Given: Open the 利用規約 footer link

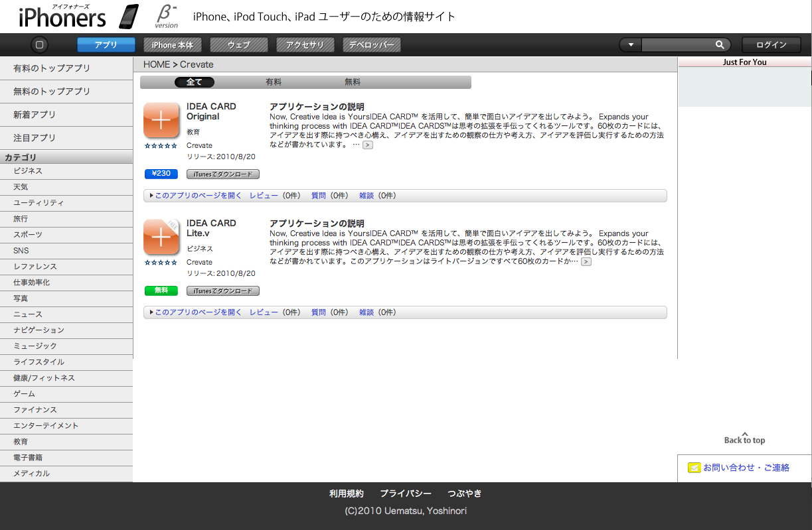Looking at the screenshot, I should coord(347,494).
